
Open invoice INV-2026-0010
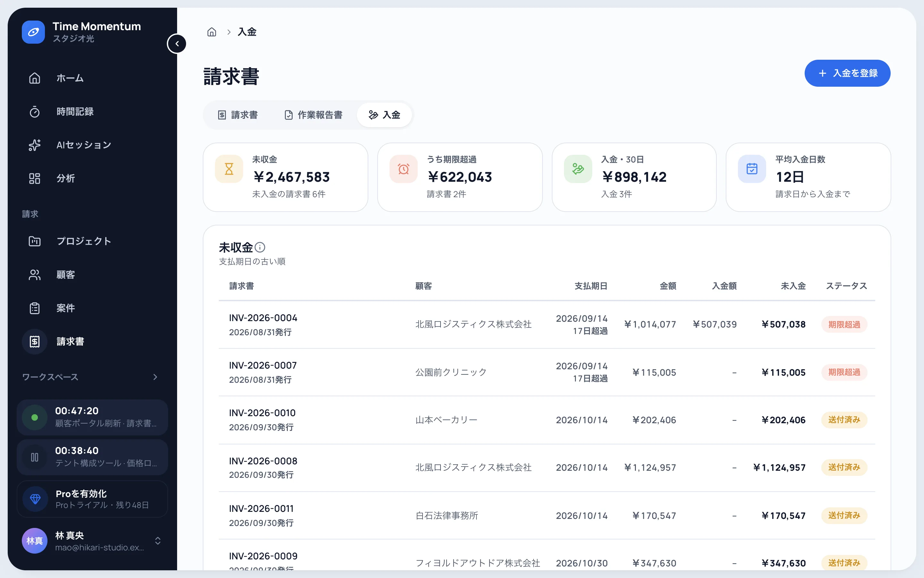click(x=262, y=413)
